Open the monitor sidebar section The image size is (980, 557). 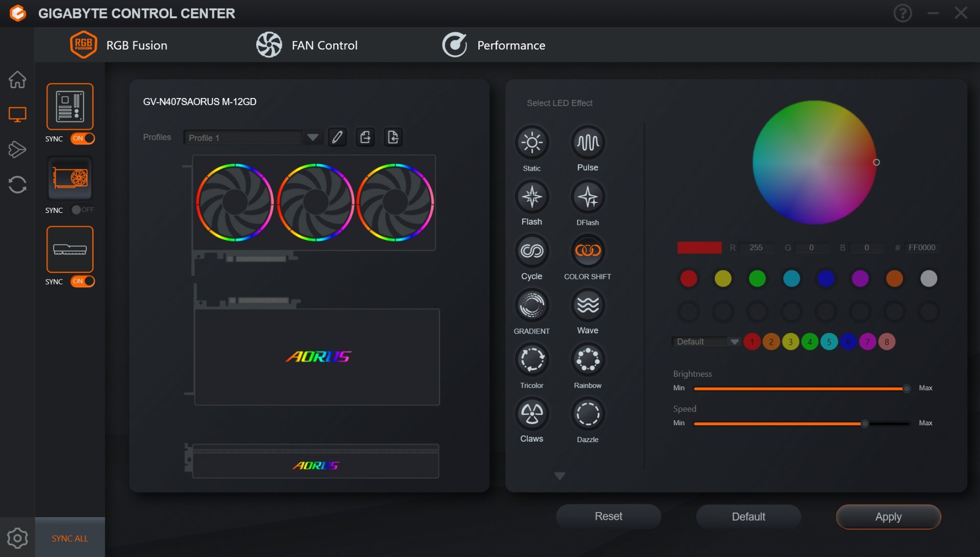(x=17, y=114)
